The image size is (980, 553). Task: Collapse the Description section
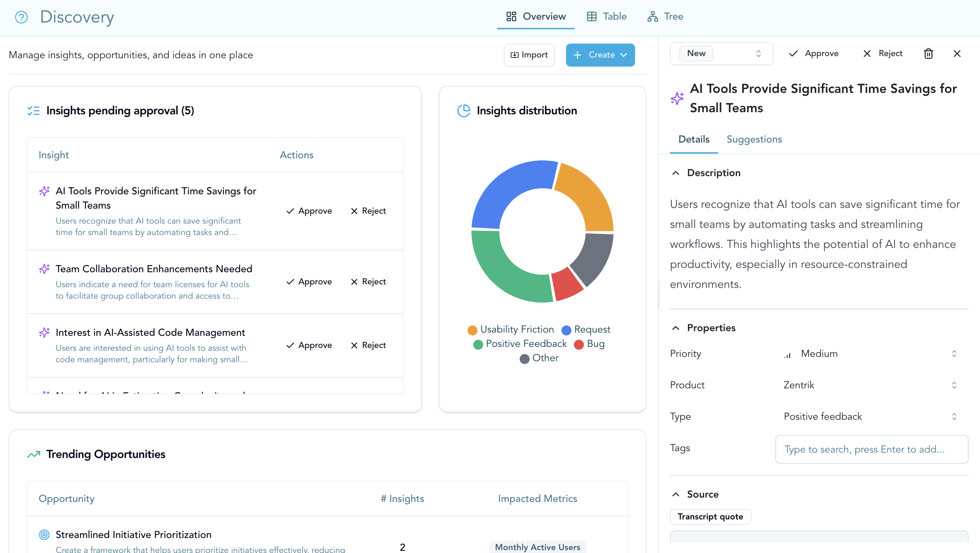click(676, 173)
